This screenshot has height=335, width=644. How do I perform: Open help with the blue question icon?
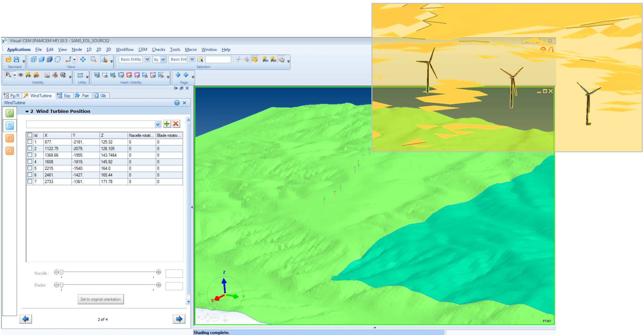pyautogui.click(x=177, y=103)
